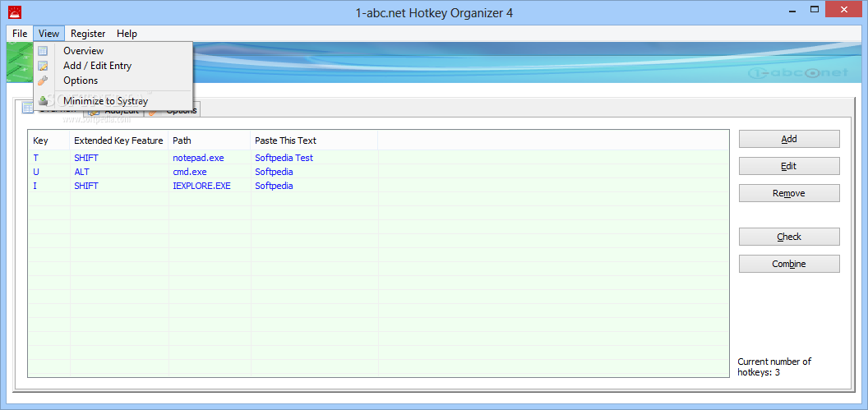Viewport: 868px width, 410px height.
Task: Open the File menu
Action: pos(20,34)
